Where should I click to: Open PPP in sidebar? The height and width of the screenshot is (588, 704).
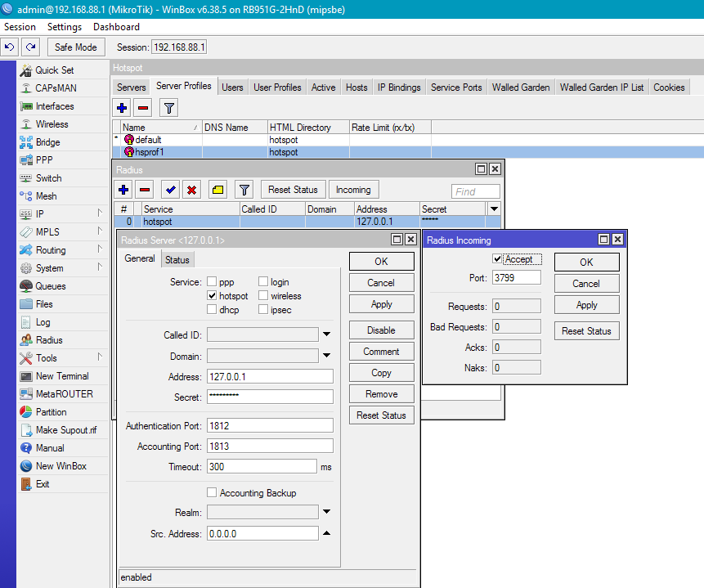click(x=44, y=160)
